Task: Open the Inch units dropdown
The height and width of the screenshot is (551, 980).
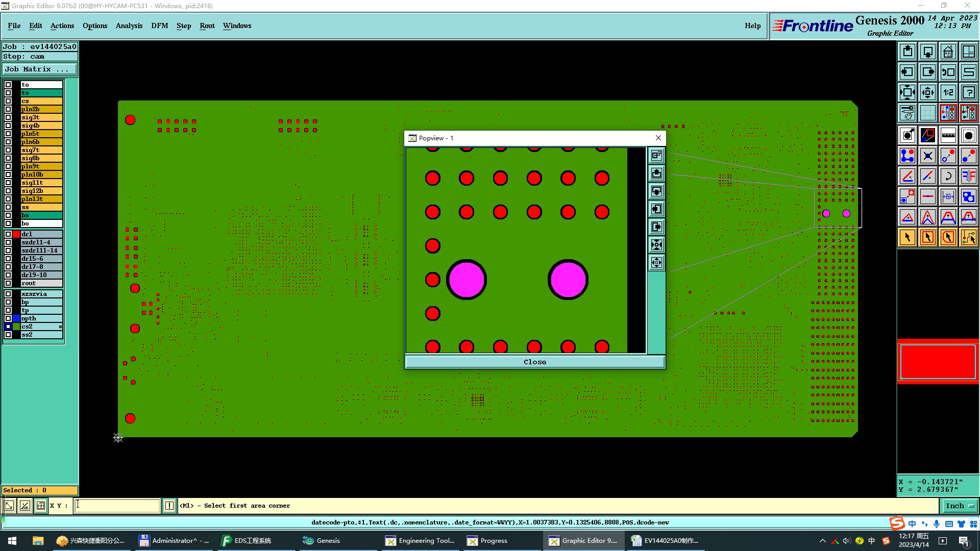Action: point(959,506)
